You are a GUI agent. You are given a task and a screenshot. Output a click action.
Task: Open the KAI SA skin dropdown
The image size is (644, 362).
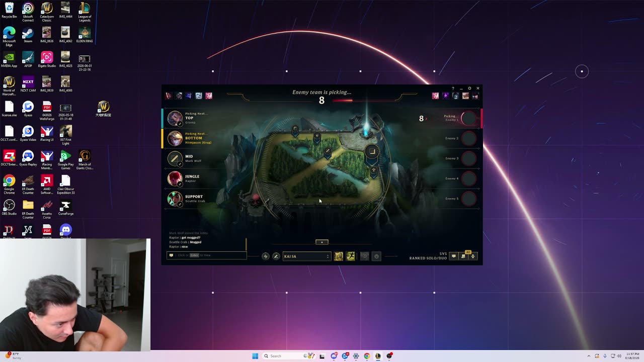(306, 256)
